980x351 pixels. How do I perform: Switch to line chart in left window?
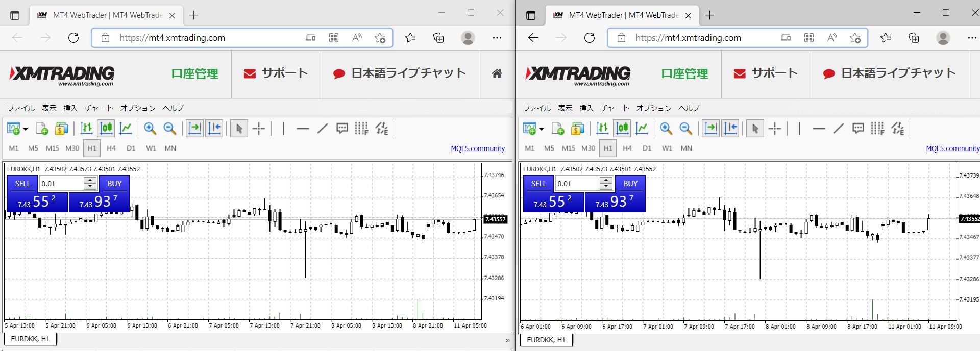pos(126,129)
